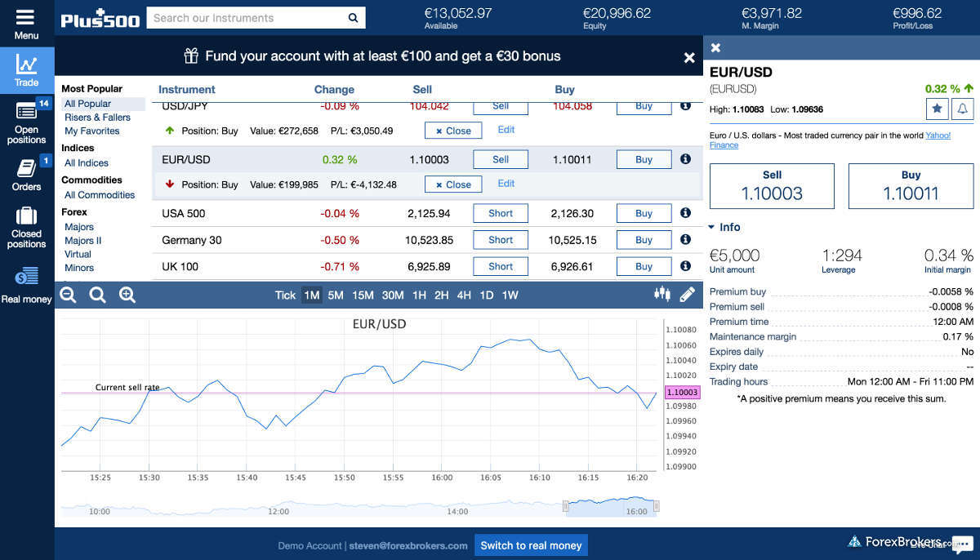
Task: Open chart drawing tools pencil icon
Action: pyautogui.click(x=687, y=294)
